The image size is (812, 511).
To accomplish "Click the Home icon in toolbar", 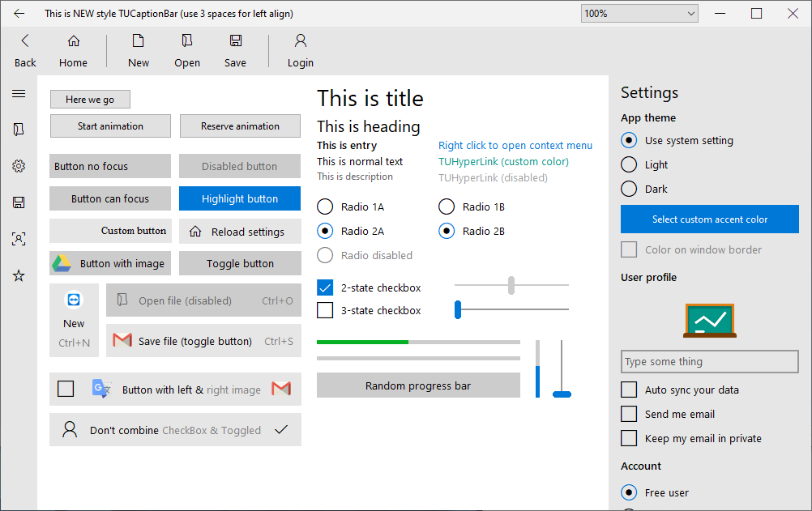I will coord(73,40).
